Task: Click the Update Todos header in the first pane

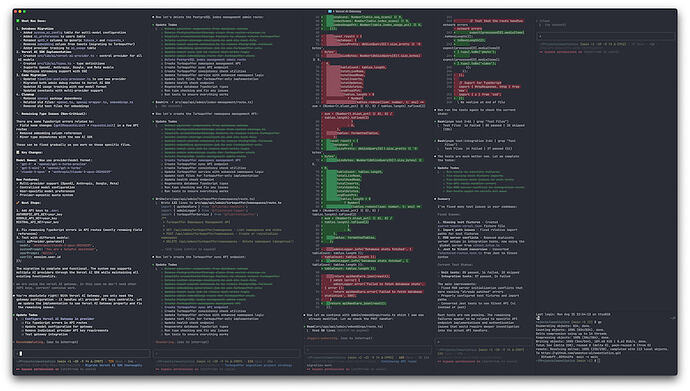Action: (x=27, y=315)
